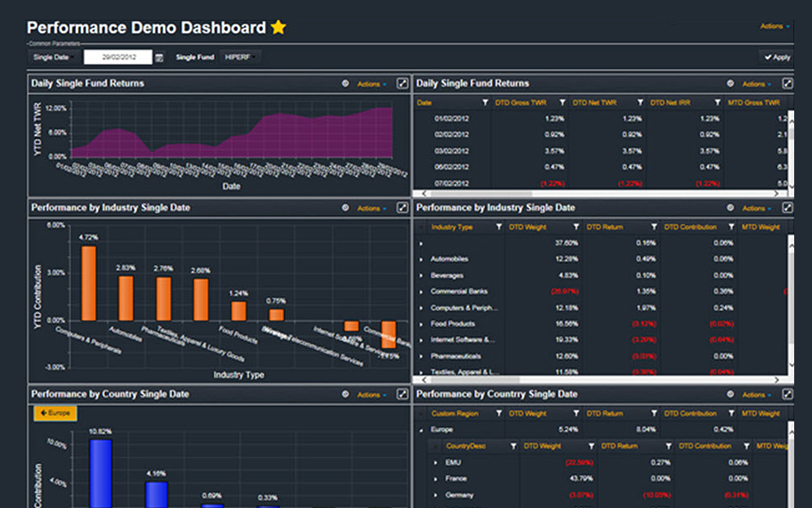This screenshot has height=508, width=812.
Task: Expand the Automobiles industry row
Action: pyautogui.click(x=421, y=259)
